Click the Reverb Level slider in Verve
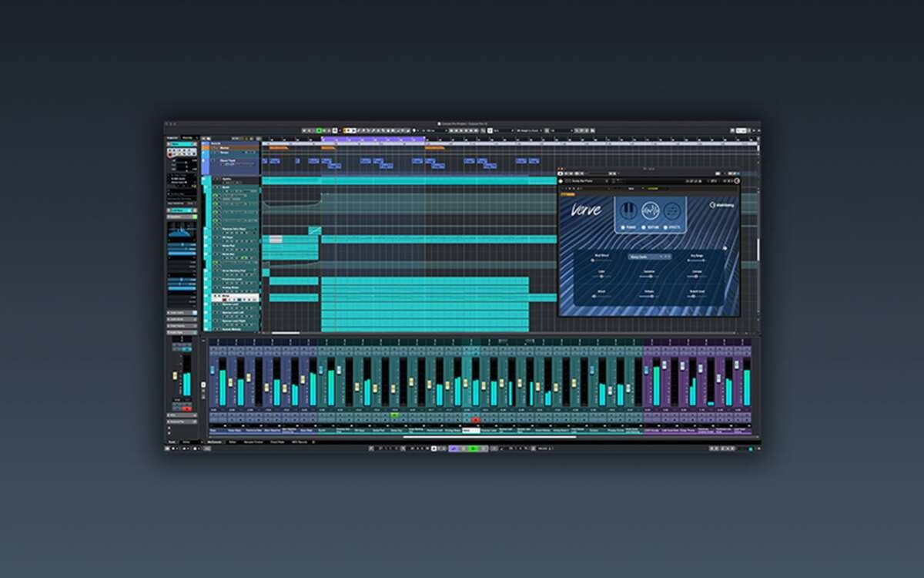The height and width of the screenshot is (578, 924). 697,297
